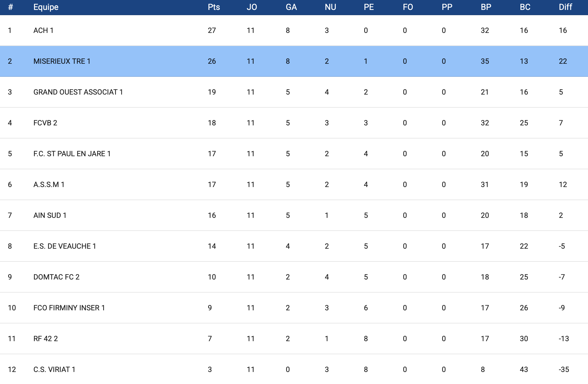Select the highlighted MISERIEUX TRE 1 team
This screenshot has height=384, width=588.
(x=62, y=61)
